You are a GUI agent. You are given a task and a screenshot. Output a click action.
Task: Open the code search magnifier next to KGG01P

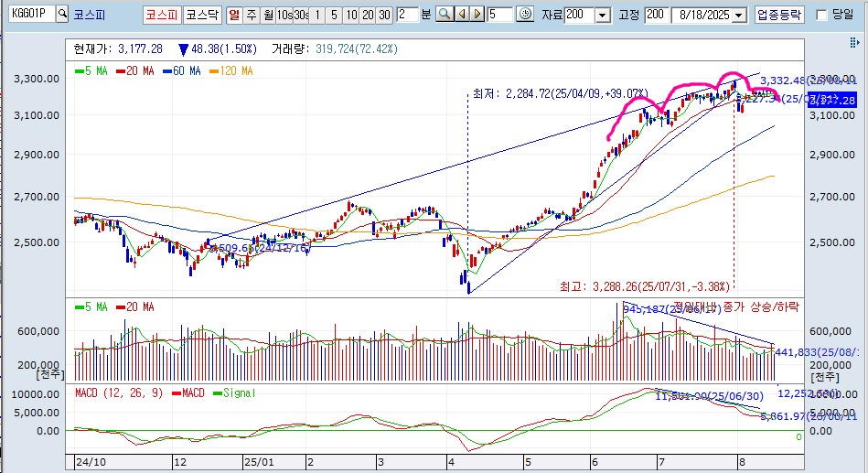(62, 14)
